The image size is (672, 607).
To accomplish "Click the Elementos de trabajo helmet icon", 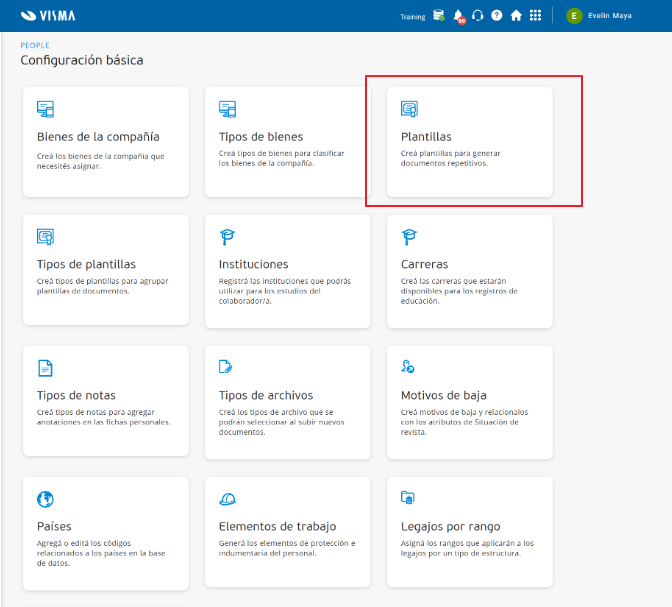I will coord(227,499).
